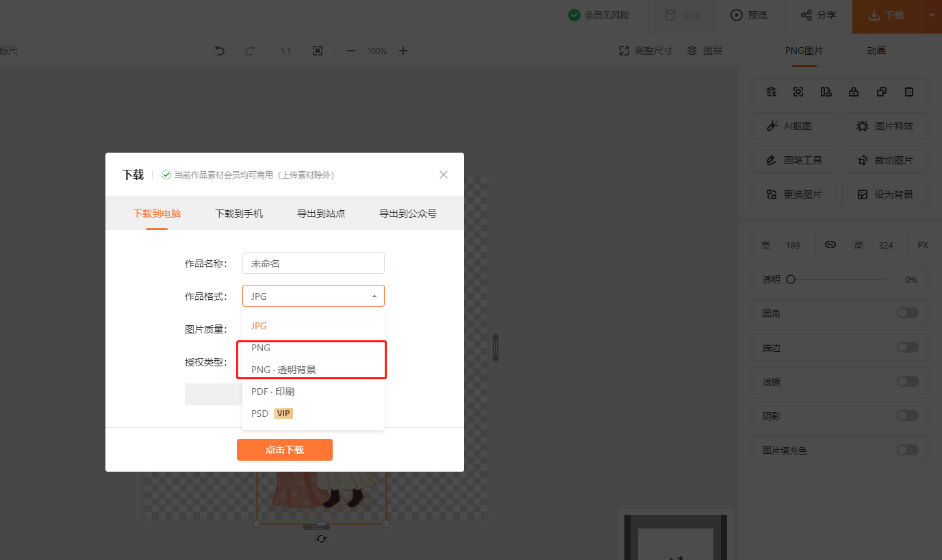Collapse the 作品格式 format dropdown

click(x=374, y=296)
